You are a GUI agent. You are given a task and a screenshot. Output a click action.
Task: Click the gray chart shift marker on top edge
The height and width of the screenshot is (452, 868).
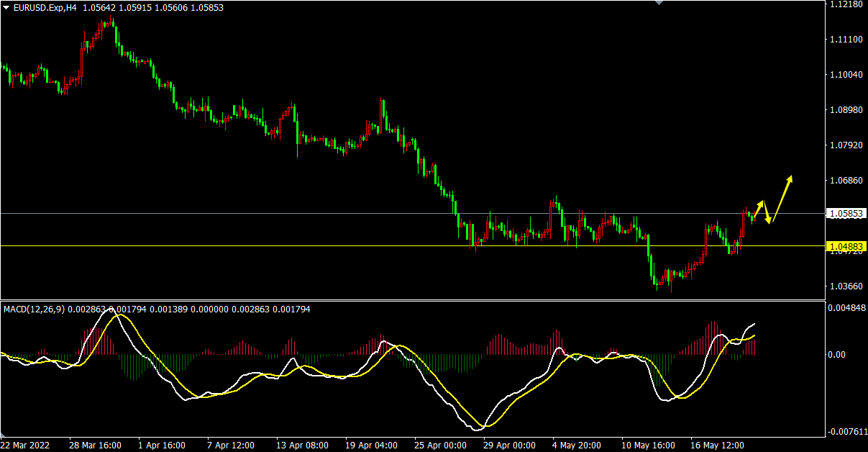(658, 3)
